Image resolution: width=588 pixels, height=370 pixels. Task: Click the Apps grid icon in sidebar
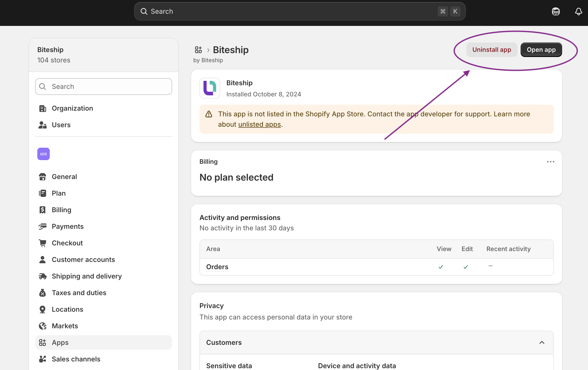pyautogui.click(x=42, y=343)
